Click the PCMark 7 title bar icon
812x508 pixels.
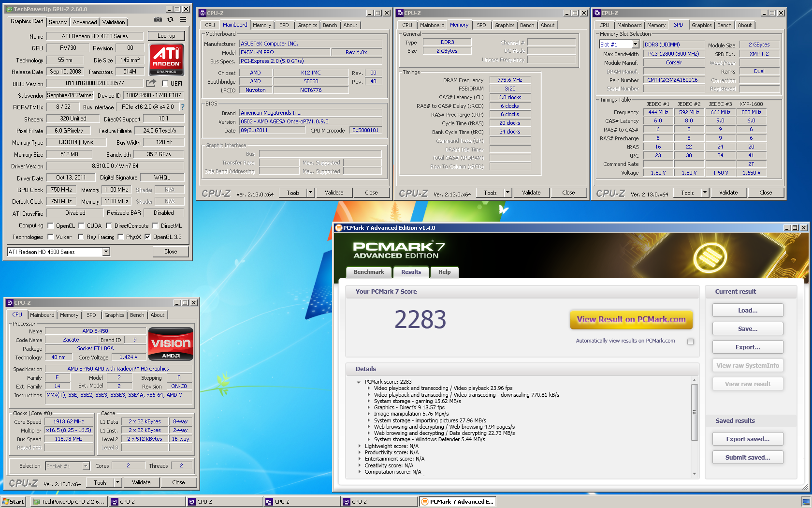pyautogui.click(x=338, y=228)
